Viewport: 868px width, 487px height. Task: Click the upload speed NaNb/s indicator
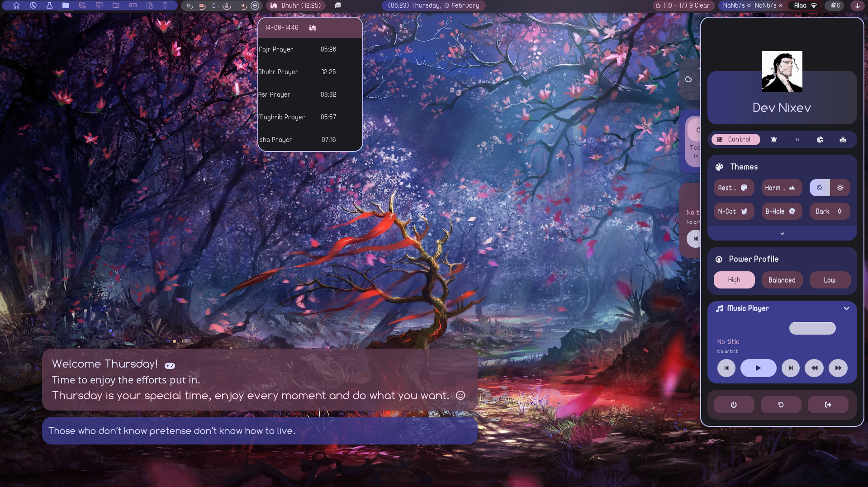point(768,5)
